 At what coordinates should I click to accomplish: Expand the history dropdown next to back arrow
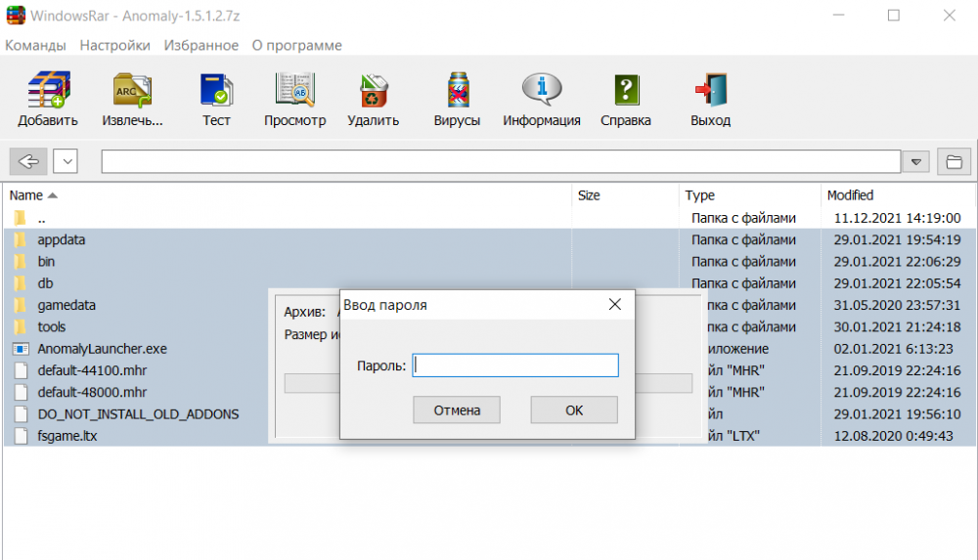[x=66, y=161]
